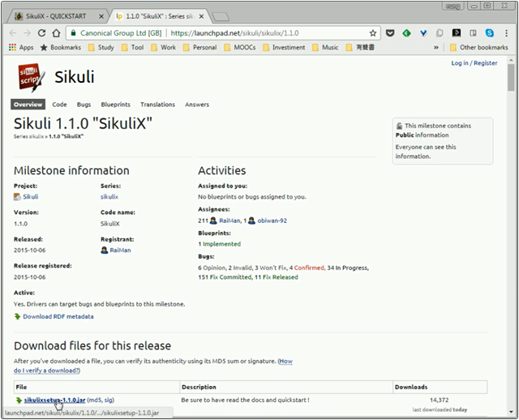The image size is (519, 420).
Task: Click the person icon beside obiwan-92
Action: pos(251,221)
